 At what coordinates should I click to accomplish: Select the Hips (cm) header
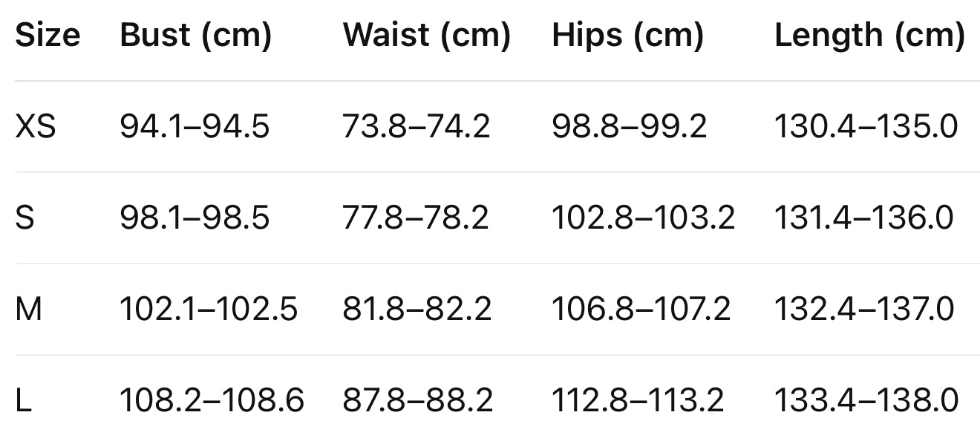628,36
